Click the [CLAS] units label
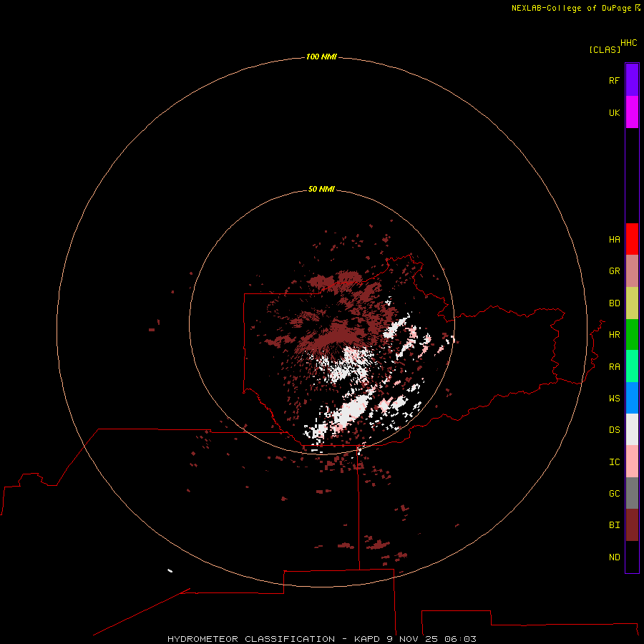644x644 pixels. (x=605, y=49)
